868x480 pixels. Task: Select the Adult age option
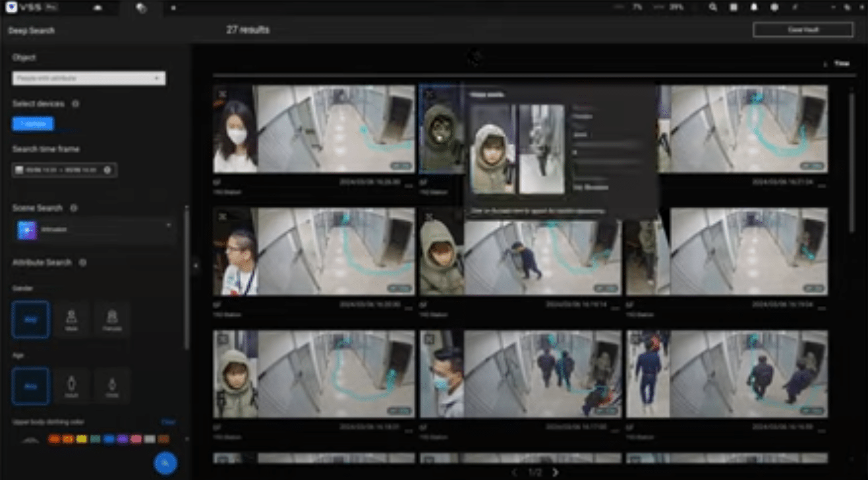coord(71,386)
